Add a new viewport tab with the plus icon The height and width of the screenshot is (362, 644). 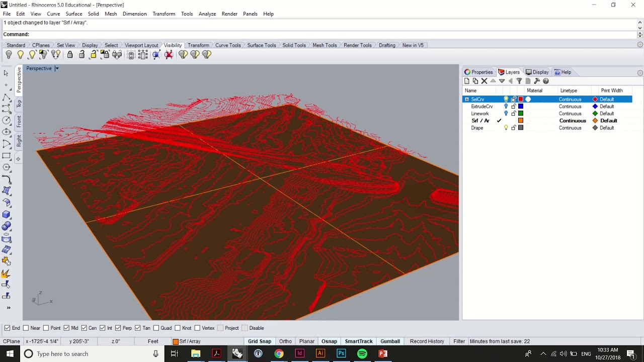point(18,159)
